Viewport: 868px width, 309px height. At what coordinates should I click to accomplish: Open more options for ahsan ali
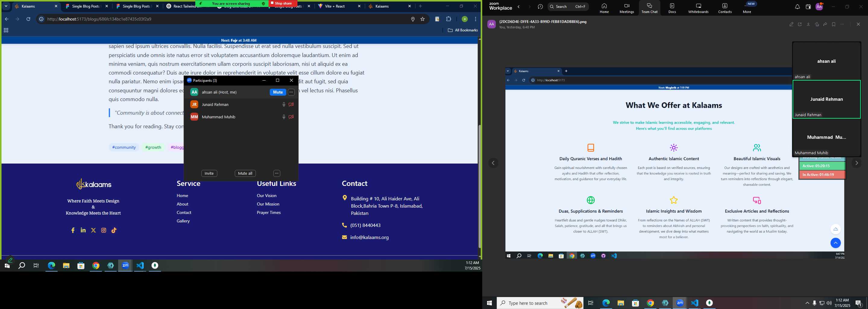tap(291, 92)
